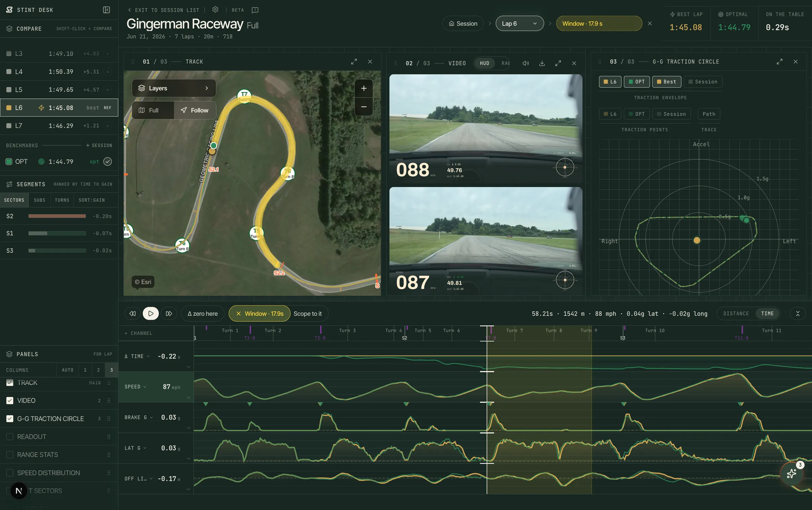This screenshot has width=812, height=510.
Task: Expand the SPEED channel row chevron
Action: (189, 398)
